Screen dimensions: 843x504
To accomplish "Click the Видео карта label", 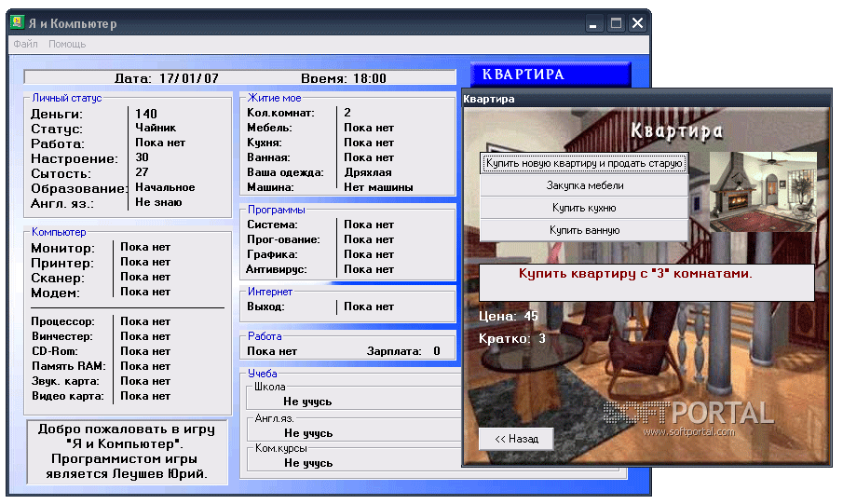I will point(67,397).
